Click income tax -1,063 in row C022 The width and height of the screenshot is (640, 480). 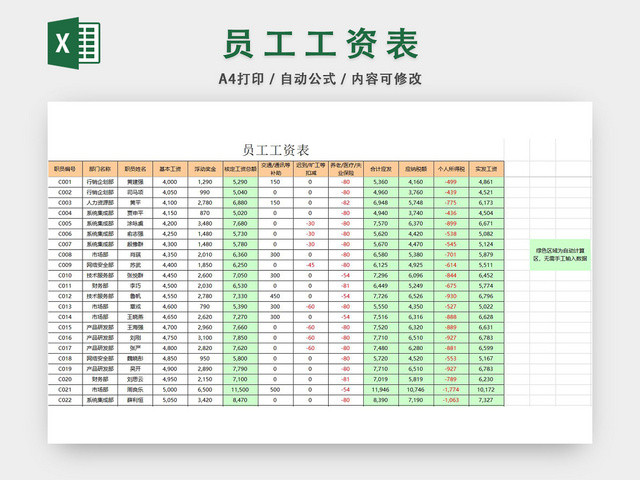451,400
